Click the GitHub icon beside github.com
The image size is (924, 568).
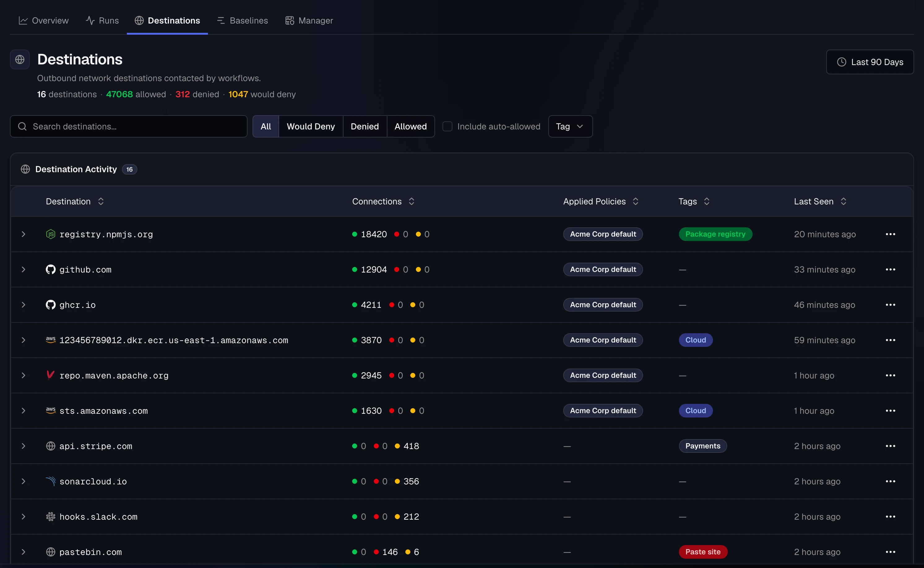pos(51,269)
